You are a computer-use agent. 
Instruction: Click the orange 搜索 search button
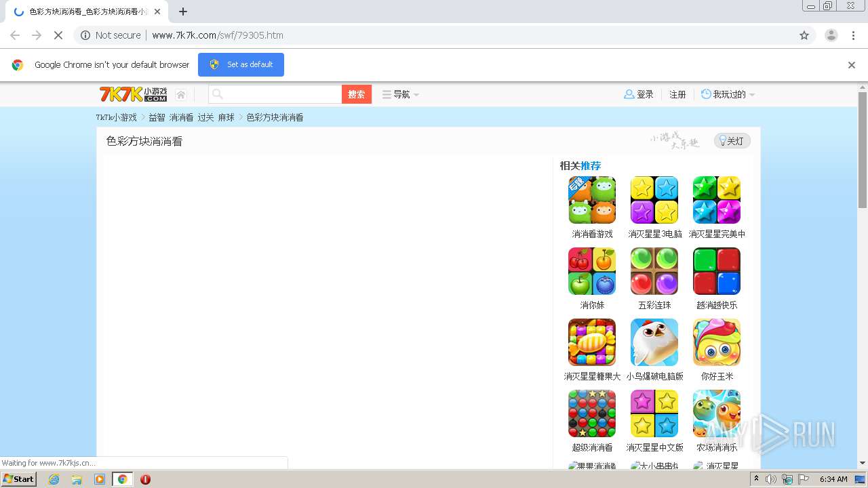[x=357, y=94]
